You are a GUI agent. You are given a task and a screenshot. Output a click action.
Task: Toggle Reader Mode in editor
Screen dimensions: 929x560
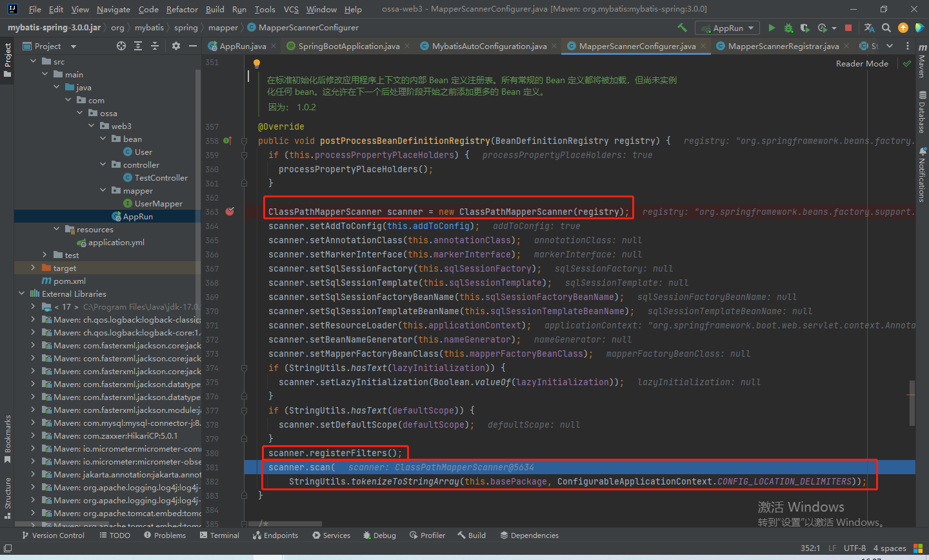pos(862,63)
